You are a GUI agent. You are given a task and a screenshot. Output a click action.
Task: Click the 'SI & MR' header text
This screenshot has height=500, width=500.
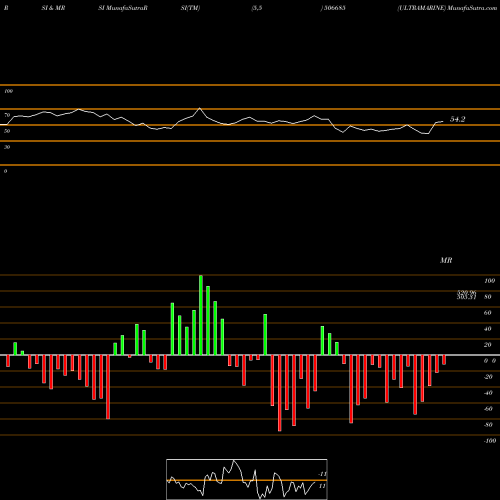coord(53,8)
